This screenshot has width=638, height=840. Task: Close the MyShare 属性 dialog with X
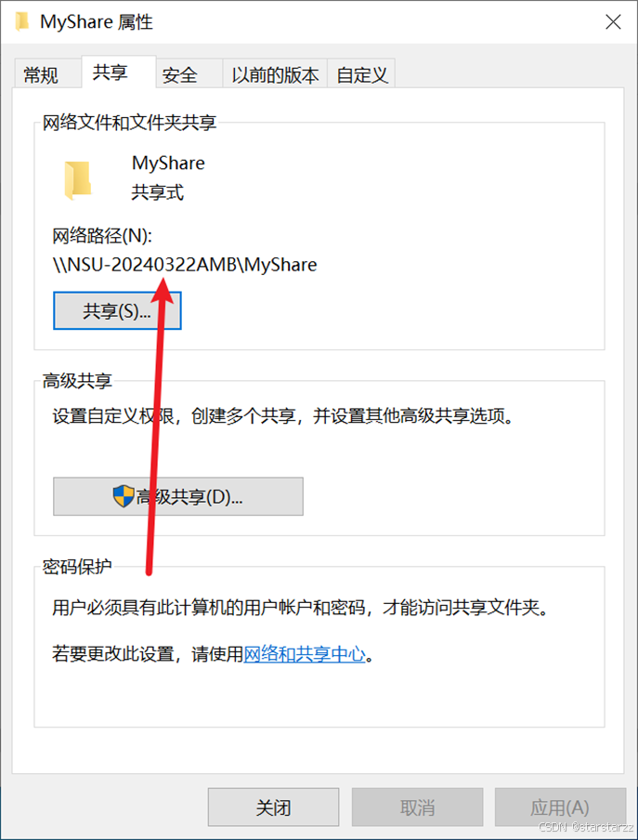[x=613, y=22]
